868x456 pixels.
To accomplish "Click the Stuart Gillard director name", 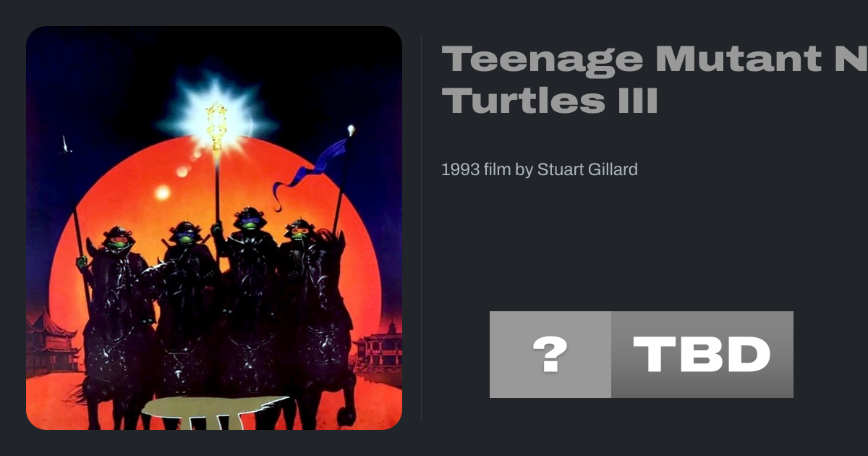I will [587, 170].
